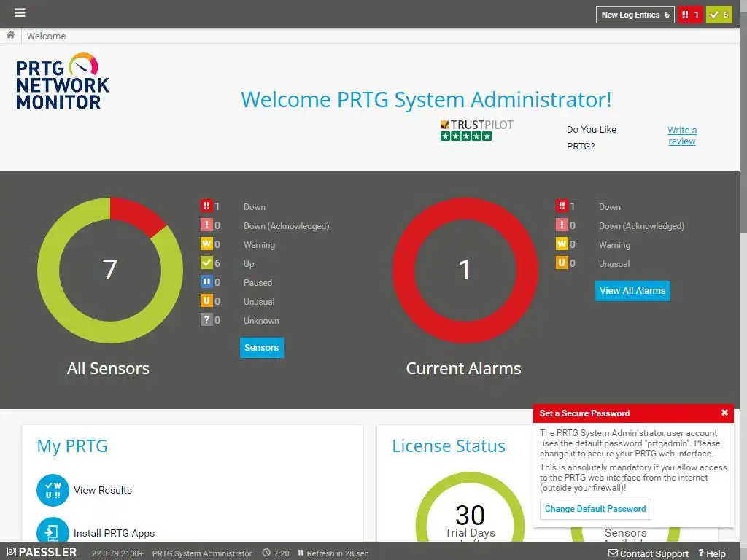Click the Paused status icon
The width and height of the screenshot is (747, 560).
(x=206, y=282)
